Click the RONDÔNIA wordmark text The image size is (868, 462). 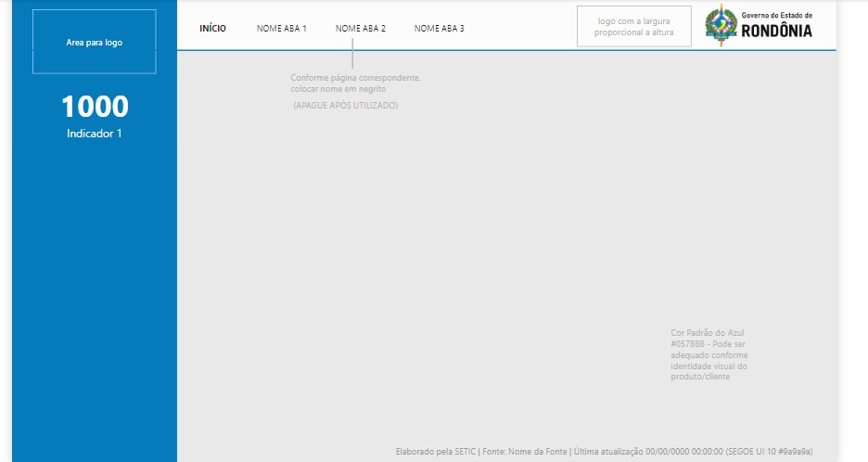point(777,31)
